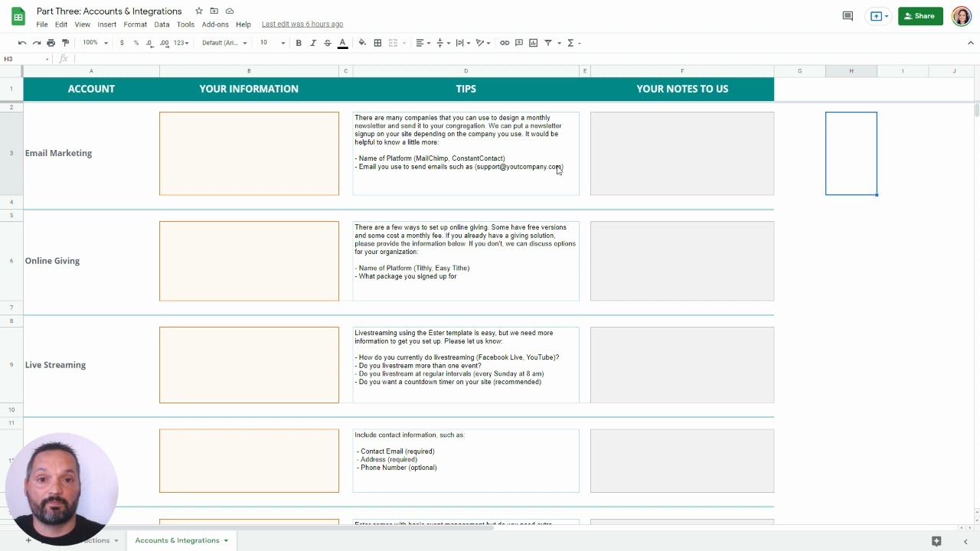Format selection as currency
Viewport: 980px width, 551px height.
[x=122, y=43]
